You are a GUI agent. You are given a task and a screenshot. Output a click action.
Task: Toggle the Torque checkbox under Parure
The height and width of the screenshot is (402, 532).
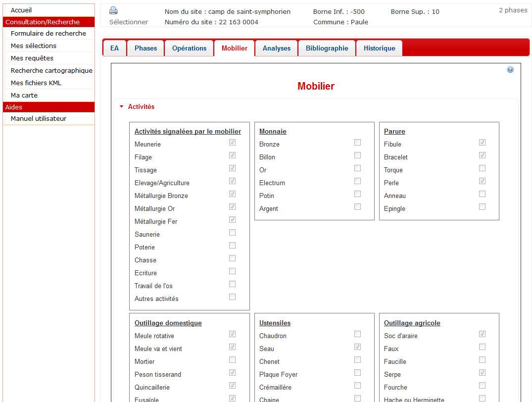(x=482, y=168)
